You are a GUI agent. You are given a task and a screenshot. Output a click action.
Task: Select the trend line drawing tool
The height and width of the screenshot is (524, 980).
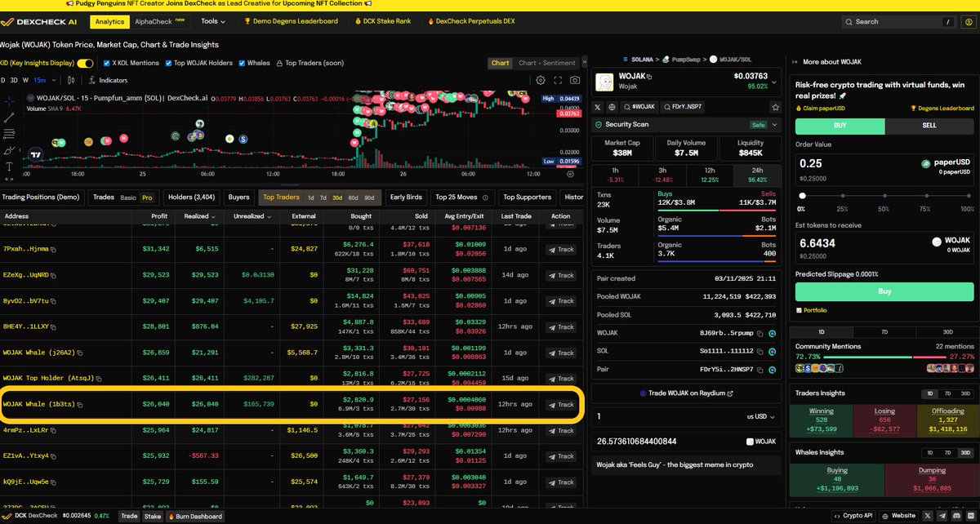click(x=9, y=118)
